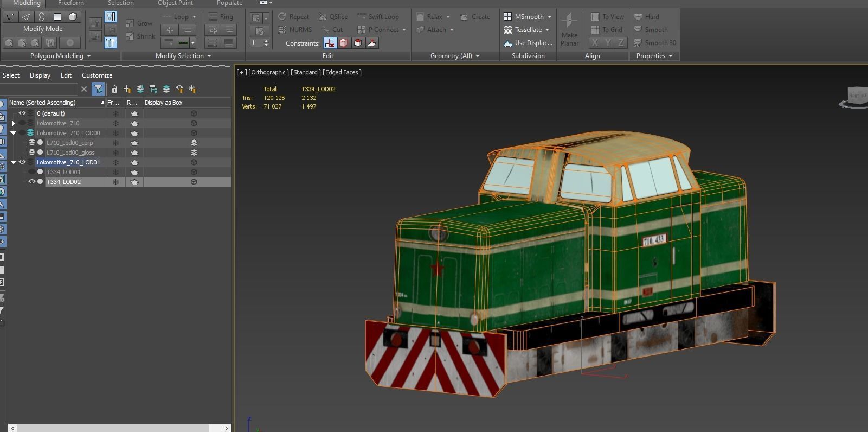Switch to the Selection ribbon tab
Image resolution: width=868 pixels, height=432 pixels.
(x=120, y=3)
